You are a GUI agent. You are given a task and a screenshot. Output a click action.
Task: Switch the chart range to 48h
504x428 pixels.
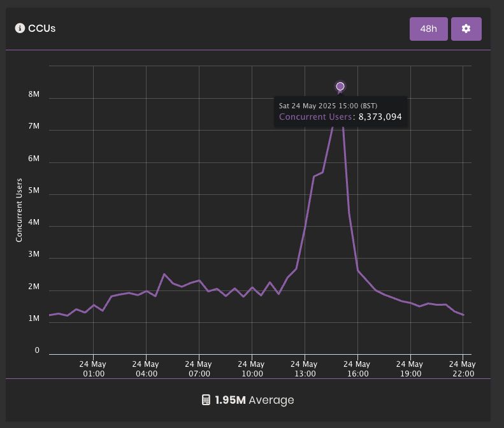tap(428, 29)
